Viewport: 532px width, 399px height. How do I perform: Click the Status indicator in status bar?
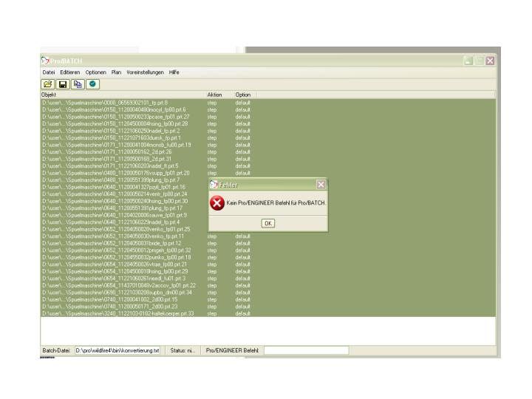pyautogui.click(x=183, y=350)
